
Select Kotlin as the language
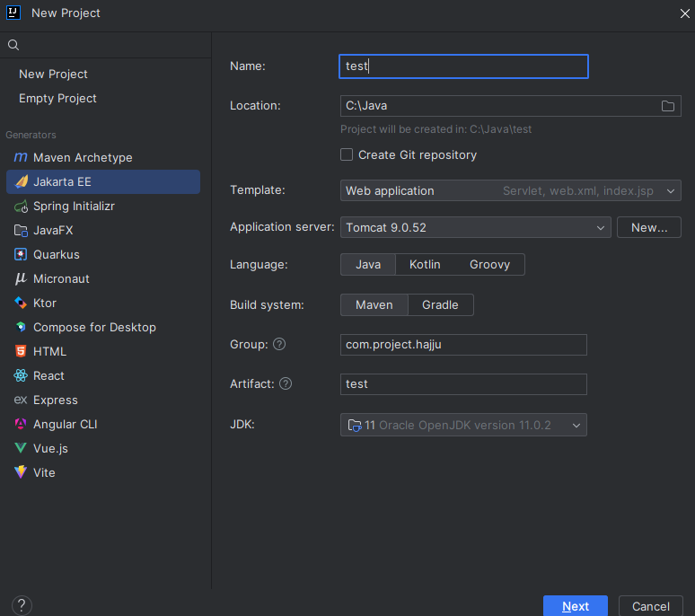coord(425,265)
